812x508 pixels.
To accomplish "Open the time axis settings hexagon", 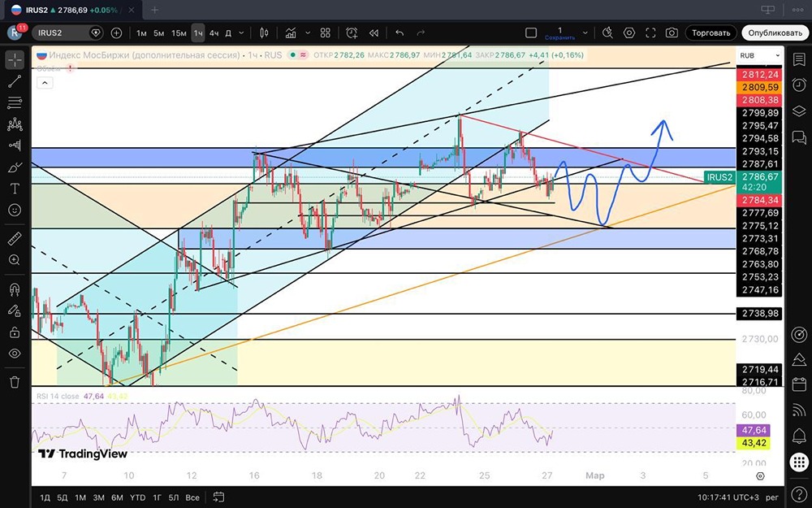I will (760, 475).
